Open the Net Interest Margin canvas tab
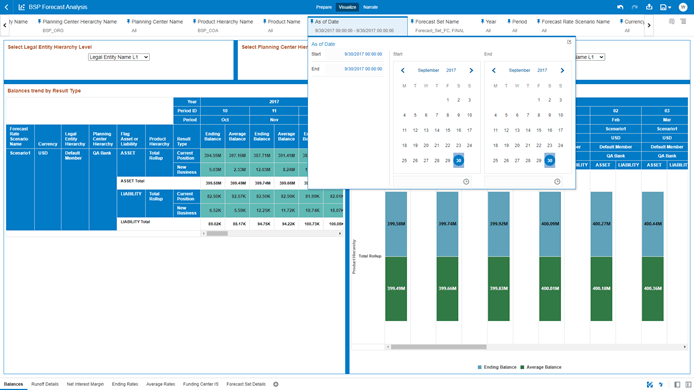This screenshot has height=390, width=694. click(x=85, y=384)
